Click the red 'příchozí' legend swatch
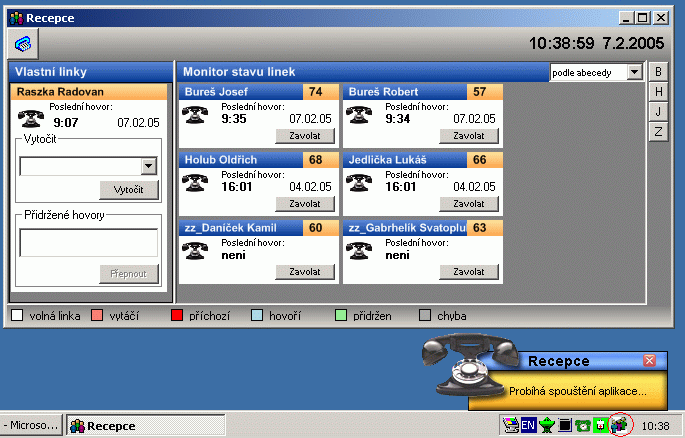The width and height of the screenshot is (685, 438). [177, 315]
